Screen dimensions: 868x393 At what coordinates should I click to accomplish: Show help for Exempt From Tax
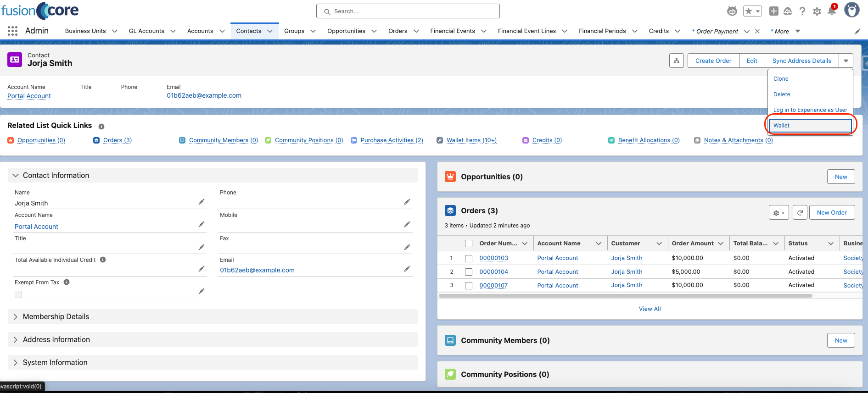[x=67, y=282]
